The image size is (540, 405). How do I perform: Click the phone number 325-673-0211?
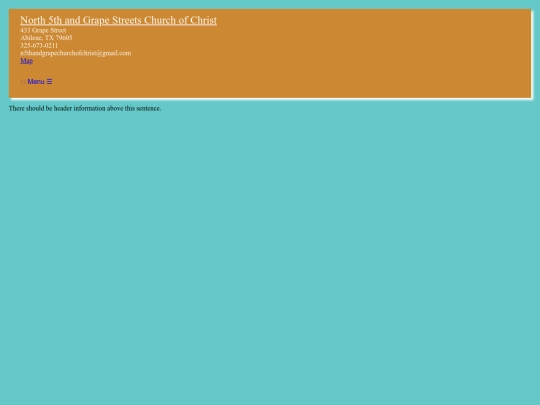(x=39, y=45)
